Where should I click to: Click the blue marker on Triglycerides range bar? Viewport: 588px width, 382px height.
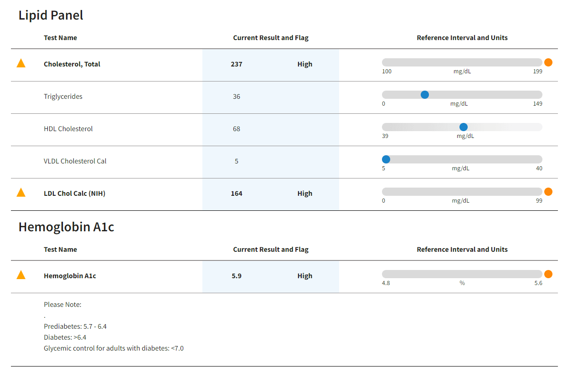[x=425, y=95]
